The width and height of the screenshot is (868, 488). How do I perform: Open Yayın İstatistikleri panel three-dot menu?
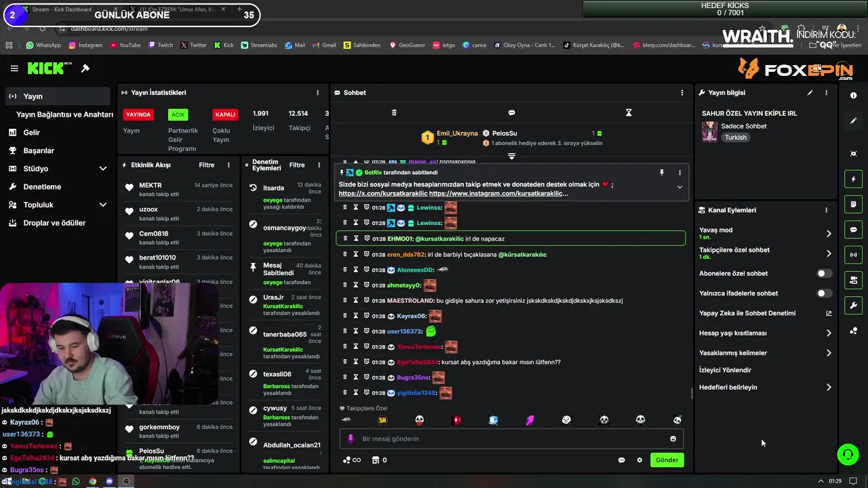[x=317, y=93]
